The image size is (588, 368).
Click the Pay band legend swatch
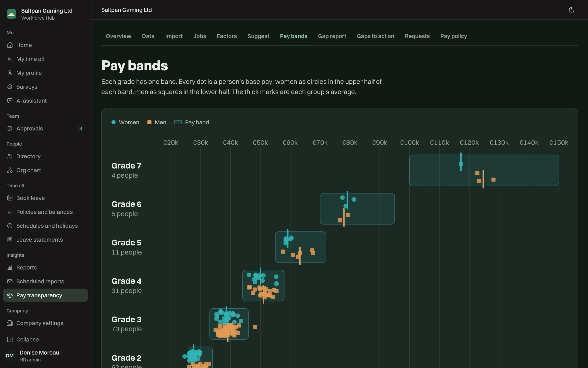[178, 122]
